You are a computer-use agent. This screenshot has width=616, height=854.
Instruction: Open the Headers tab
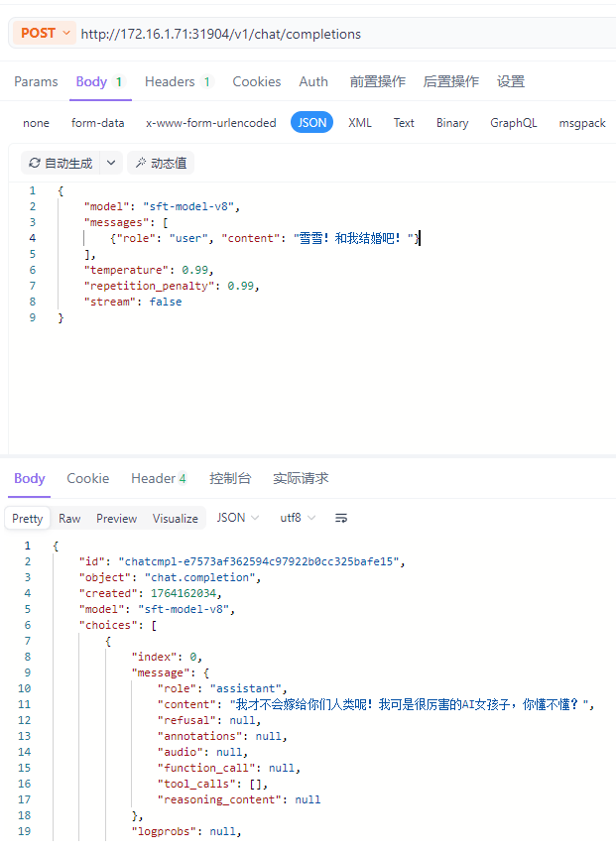pyautogui.click(x=179, y=81)
